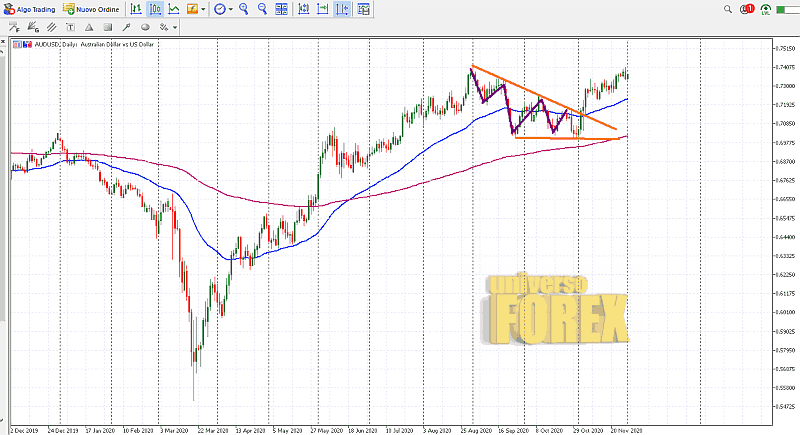The height and width of the screenshot is (435, 800).
Task: Expand dropdown arrow beside orange chart icon
Action: pos(203,9)
